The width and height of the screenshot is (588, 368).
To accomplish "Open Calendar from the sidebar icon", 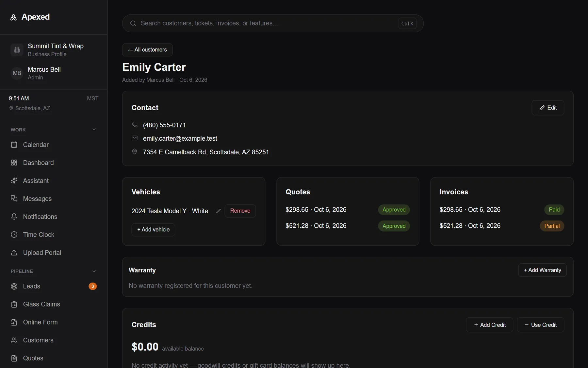I will tap(14, 145).
